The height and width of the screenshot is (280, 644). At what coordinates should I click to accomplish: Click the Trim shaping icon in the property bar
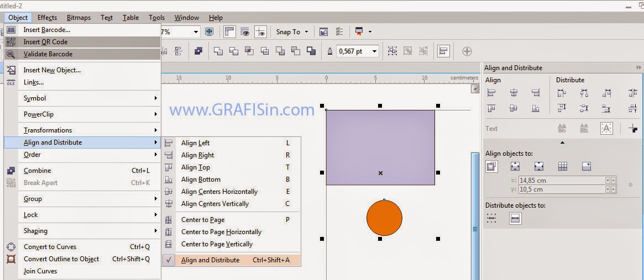[234, 51]
